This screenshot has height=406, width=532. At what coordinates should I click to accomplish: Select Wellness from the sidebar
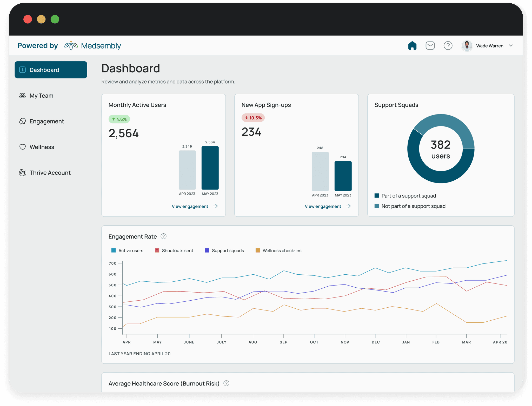coord(42,147)
